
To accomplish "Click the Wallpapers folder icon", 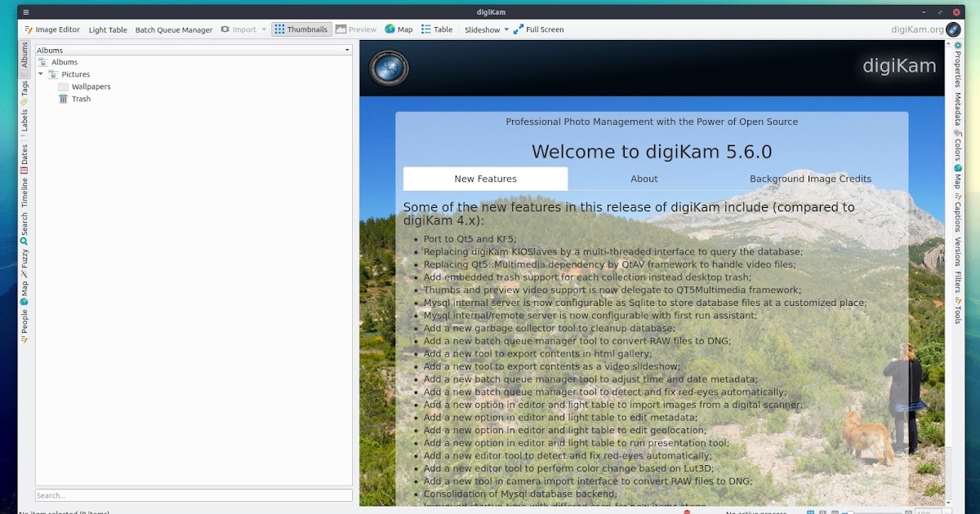I will point(64,86).
